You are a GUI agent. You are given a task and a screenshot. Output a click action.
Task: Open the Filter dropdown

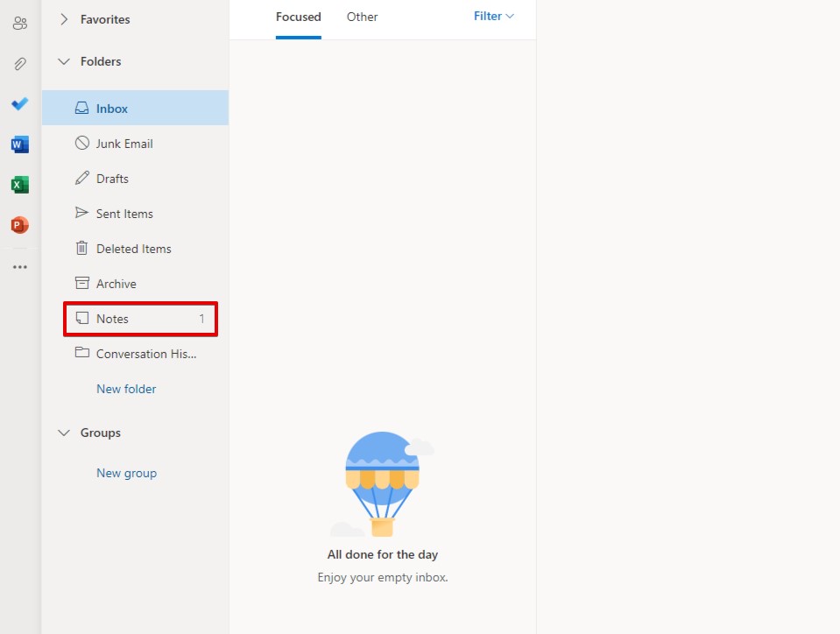(x=494, y=16)
